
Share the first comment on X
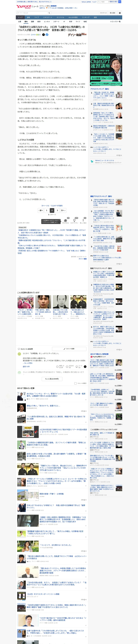tap(85, 367)
